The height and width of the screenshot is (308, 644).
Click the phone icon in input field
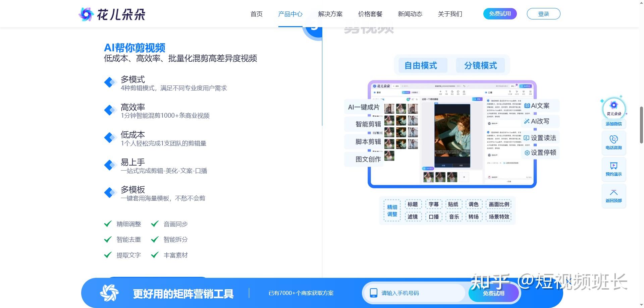tap(373, 293)
